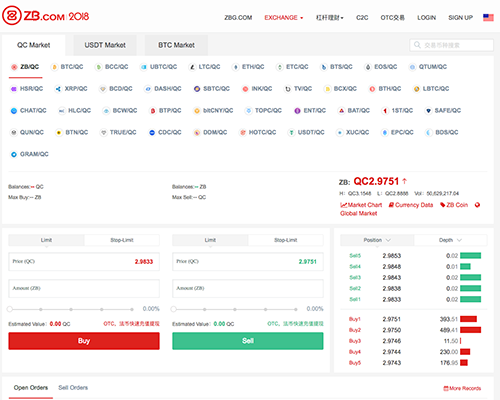
Task: Click the Sell1 price 2.9833 row
Action: [x=415, y=299]
